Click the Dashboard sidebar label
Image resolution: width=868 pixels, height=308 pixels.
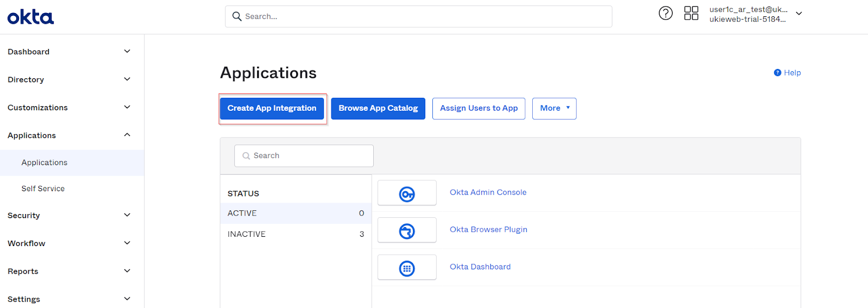pos(28,52)
